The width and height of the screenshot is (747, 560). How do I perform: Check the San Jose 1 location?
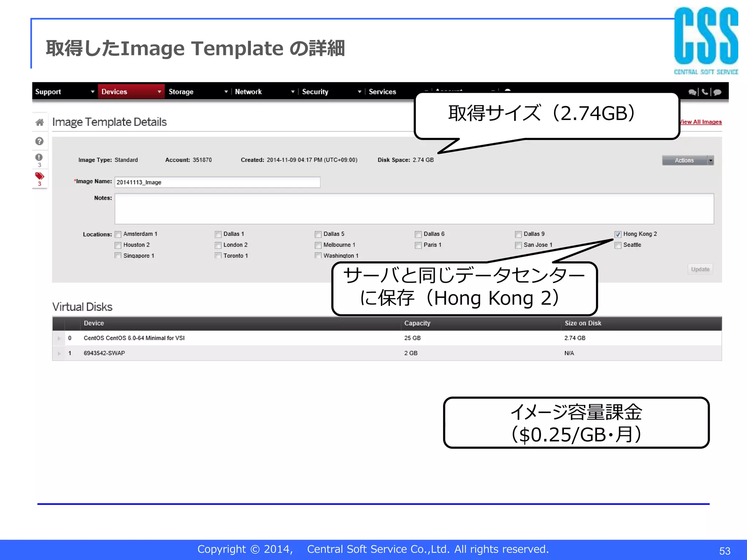518,245
